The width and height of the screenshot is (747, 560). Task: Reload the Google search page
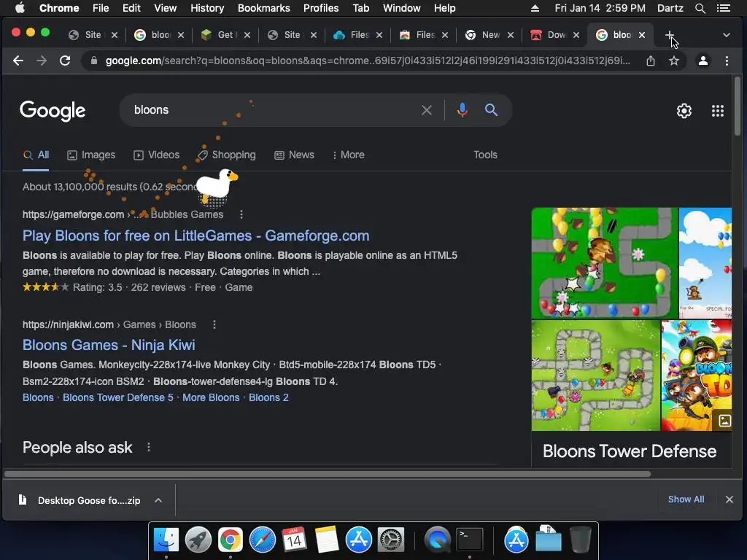coord(65,61)
